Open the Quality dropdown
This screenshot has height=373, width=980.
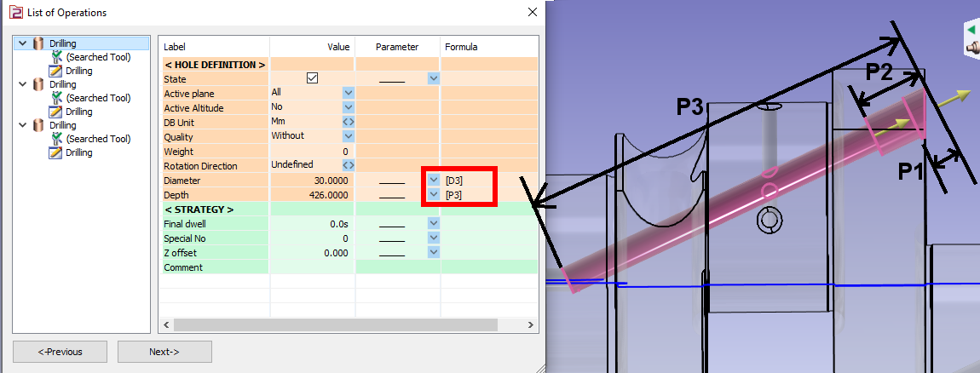point(348,136)
